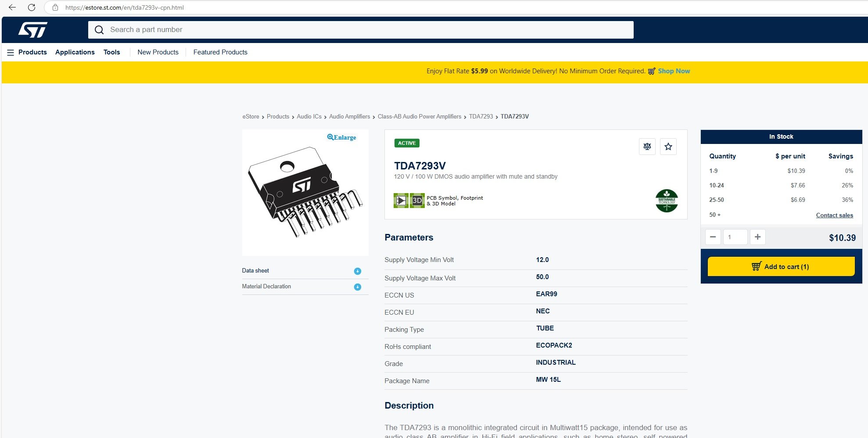Open the Data sheet link
Screen dimensions: 868x438
coord(255,271)
